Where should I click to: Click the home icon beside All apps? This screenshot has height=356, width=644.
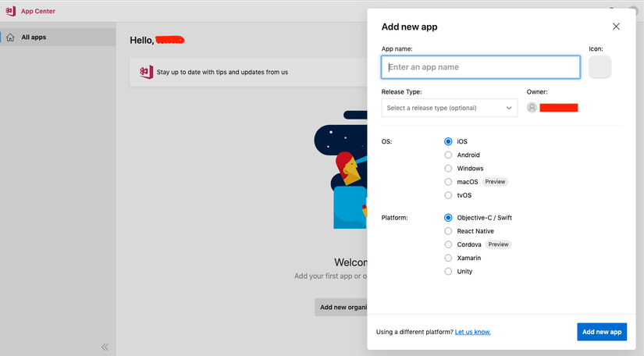[10, 37]
